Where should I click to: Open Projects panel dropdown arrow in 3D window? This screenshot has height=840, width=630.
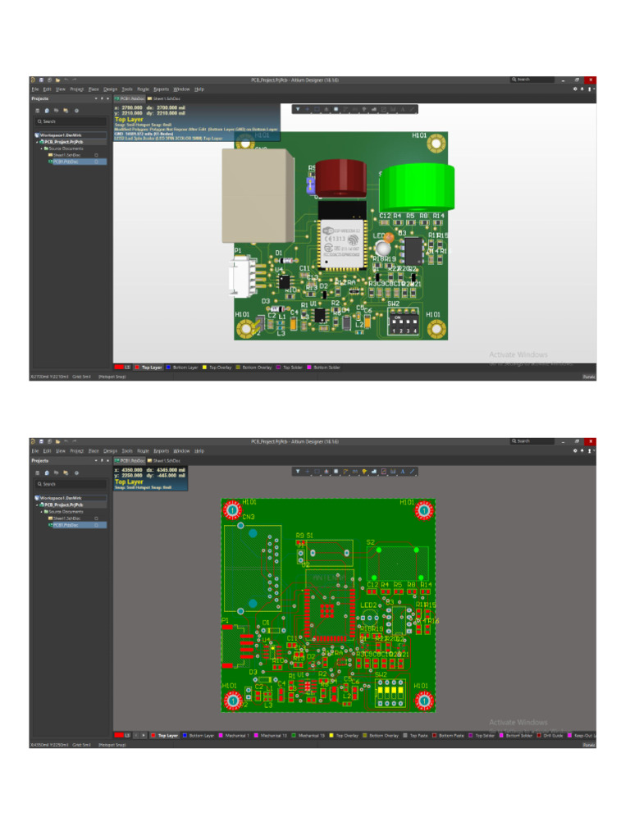click(x=96, y=98)
